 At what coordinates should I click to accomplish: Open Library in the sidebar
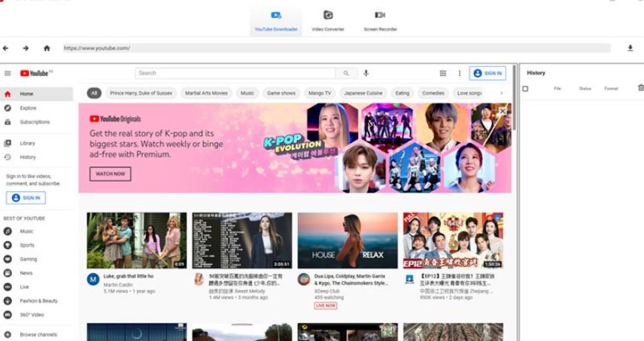pos(37,143)
